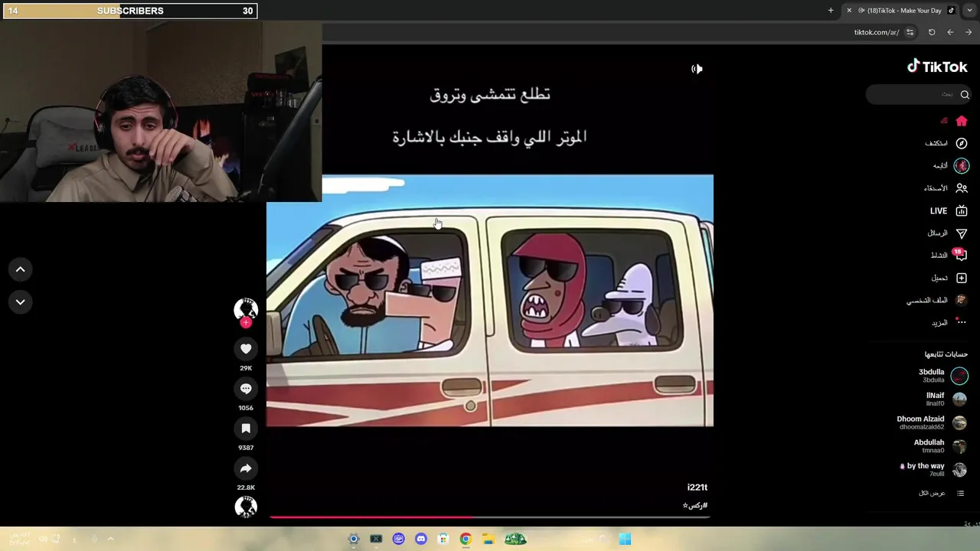Open Microsoft Store from the taskbar

[x=443, y=540]
